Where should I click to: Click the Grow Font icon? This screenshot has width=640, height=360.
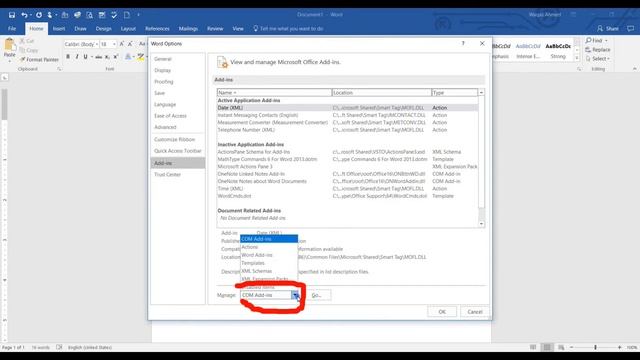pyautogui.click(x=122, y=44)
